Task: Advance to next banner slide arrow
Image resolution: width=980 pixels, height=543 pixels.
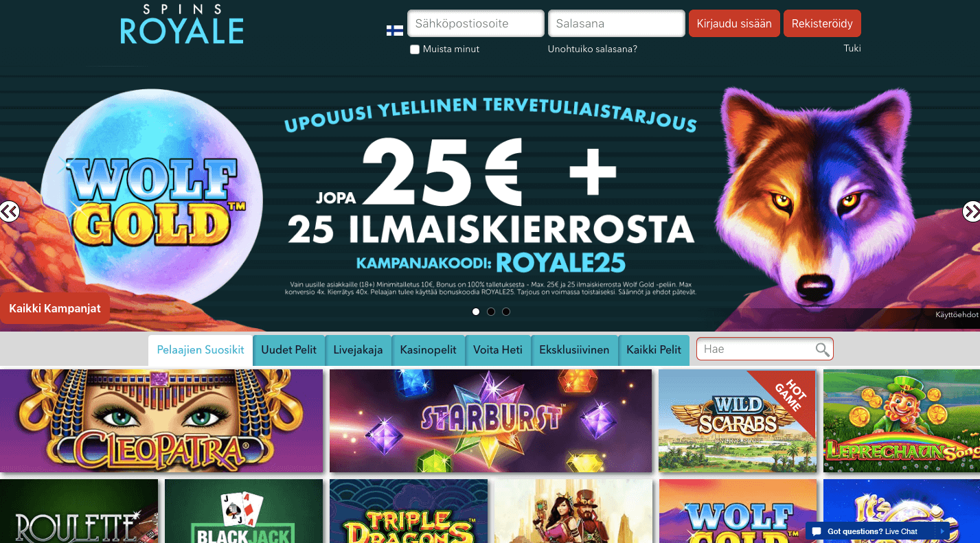Action: [971, 211]
